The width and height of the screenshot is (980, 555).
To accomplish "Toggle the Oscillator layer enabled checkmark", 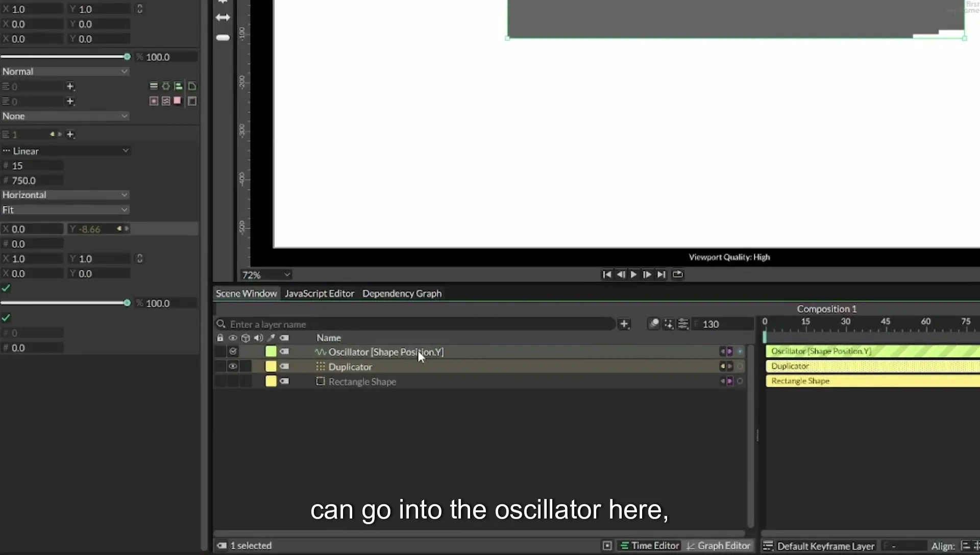I will pyautogui.click(x=233, y=351).
